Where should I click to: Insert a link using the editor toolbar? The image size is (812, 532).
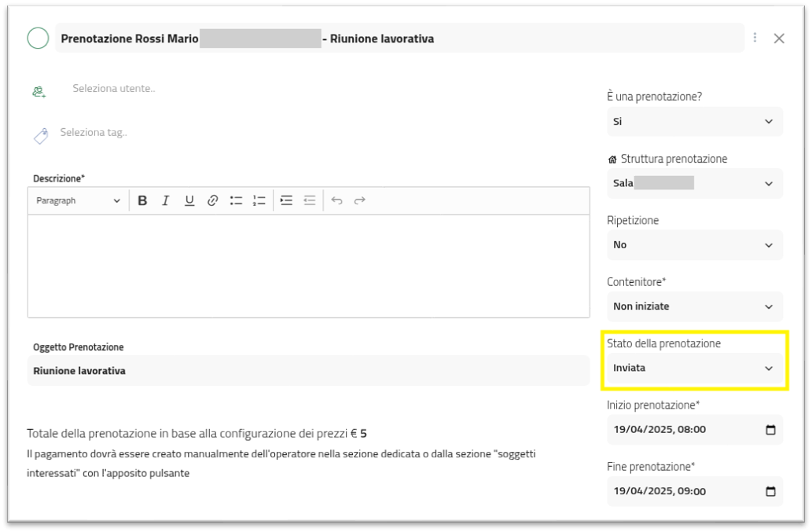[x=212, y=200]
